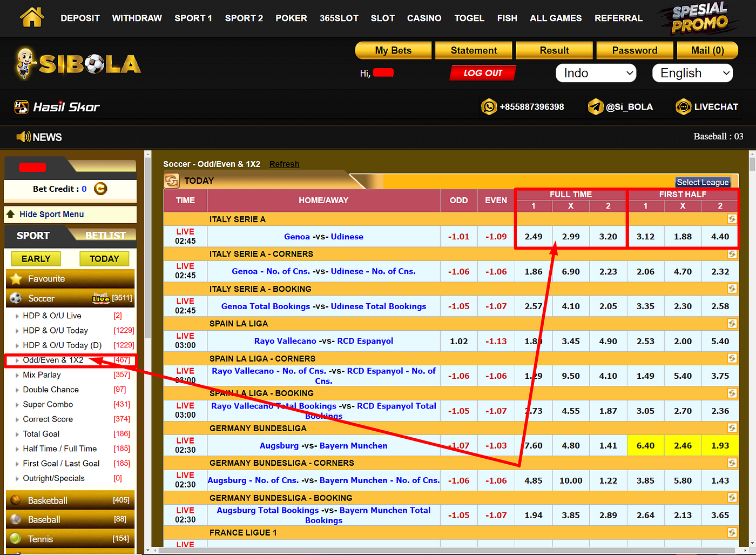Select the Baseball sport icon
756x555 pixels.
pos(16,519)
